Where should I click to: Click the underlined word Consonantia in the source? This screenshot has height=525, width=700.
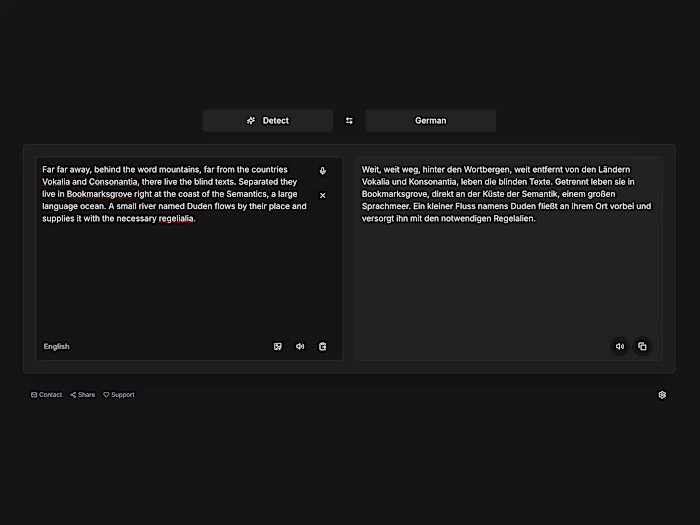[113, 182]
